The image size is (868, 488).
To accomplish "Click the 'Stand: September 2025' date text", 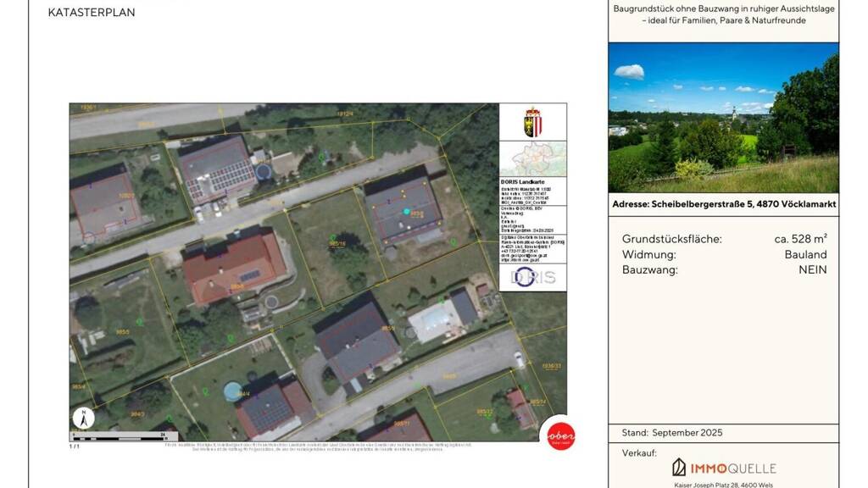I will coord(672,433).
